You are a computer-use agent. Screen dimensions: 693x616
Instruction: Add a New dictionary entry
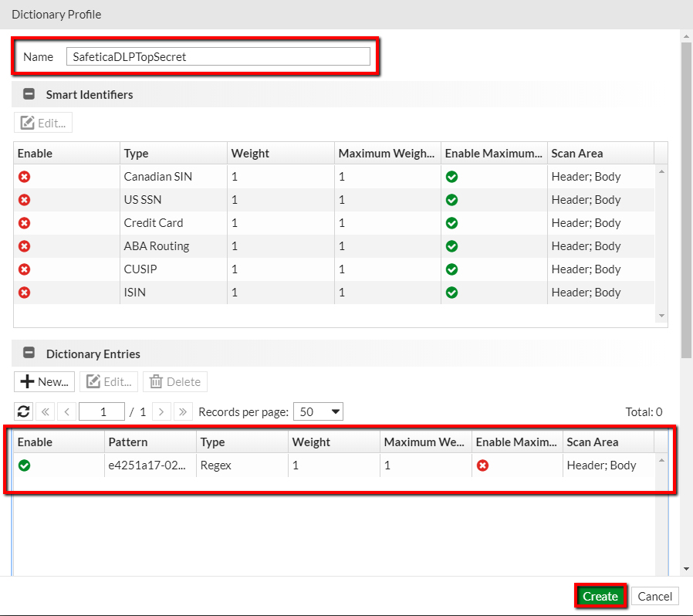pos(44,381)
